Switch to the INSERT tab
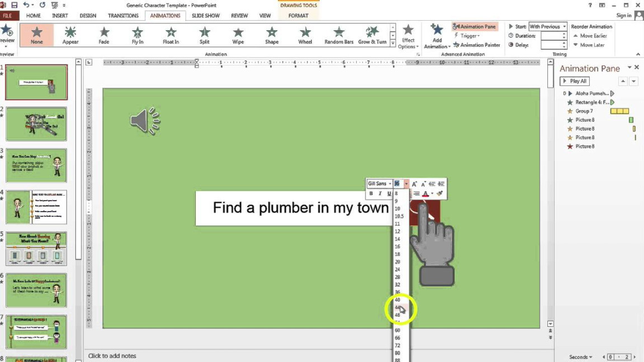This screenshot has height=362, width=644. coord(60,16)
